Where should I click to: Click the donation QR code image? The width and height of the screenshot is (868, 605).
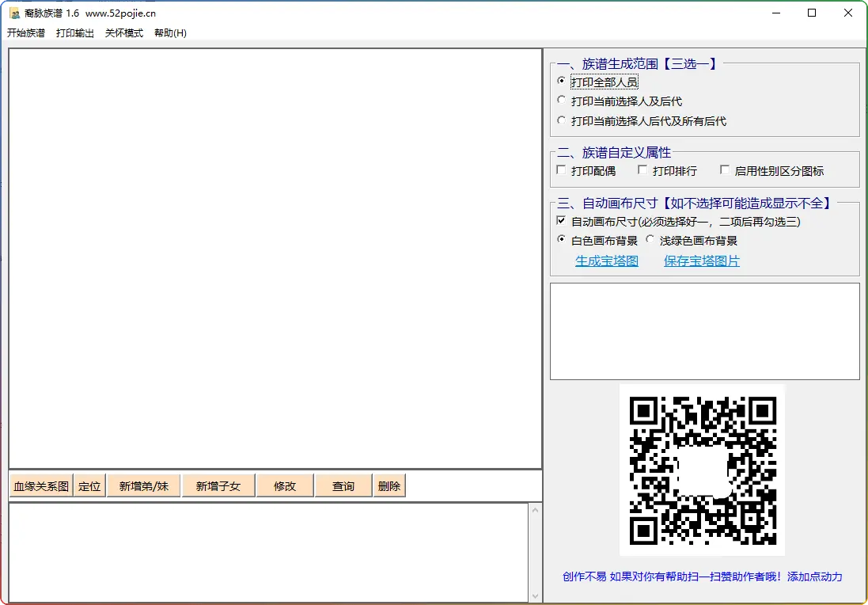(x=702, y=470)
